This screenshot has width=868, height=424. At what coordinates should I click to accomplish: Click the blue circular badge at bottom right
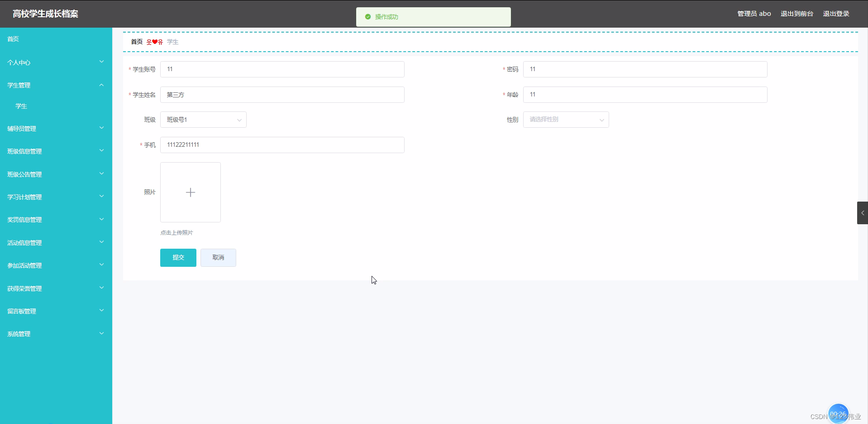[x=839, y=413]
